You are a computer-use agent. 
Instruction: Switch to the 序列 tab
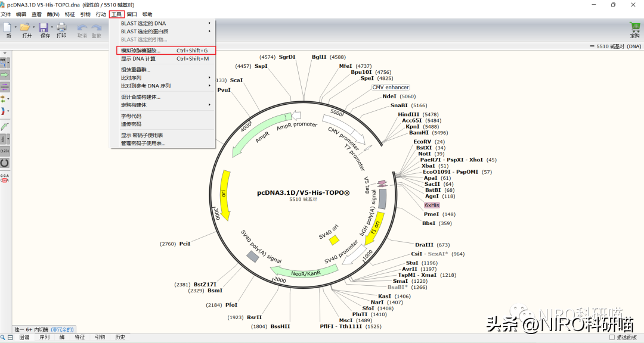click(44, 337)
